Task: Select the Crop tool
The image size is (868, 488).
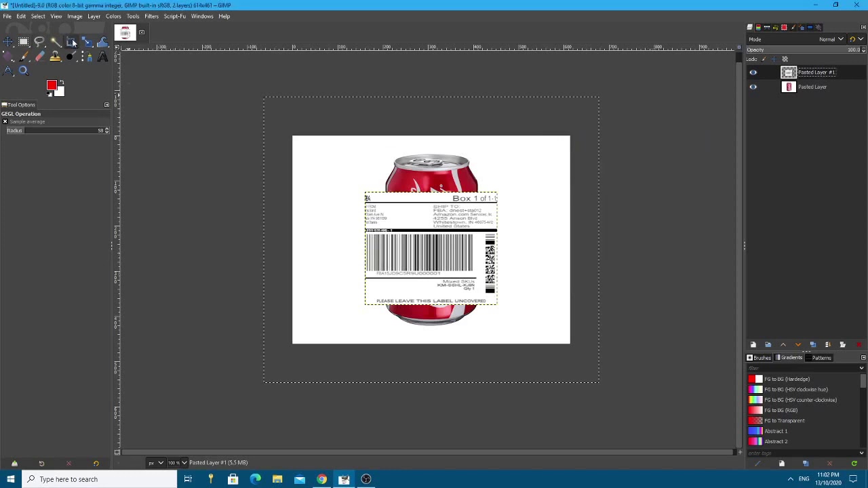Action: (71, 42)
